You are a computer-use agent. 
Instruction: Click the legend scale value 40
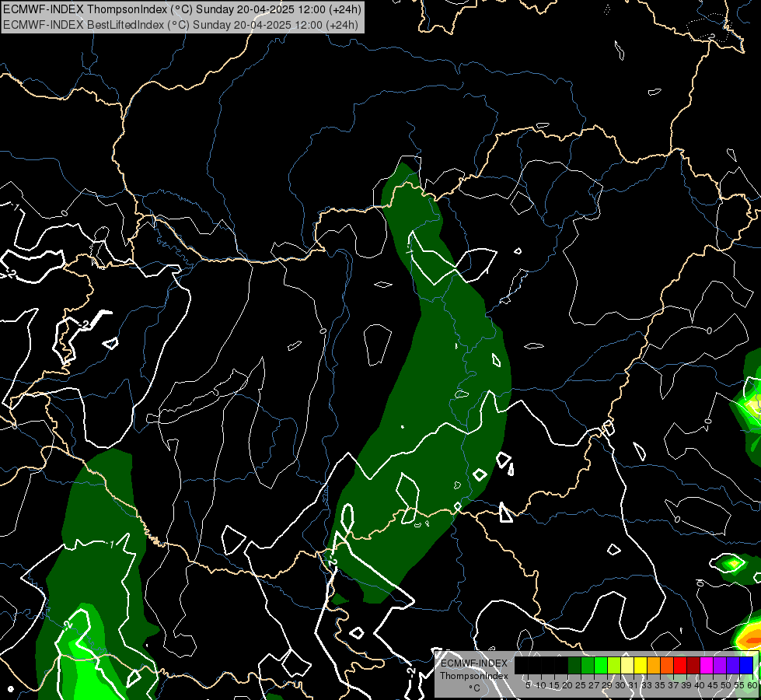700,685
